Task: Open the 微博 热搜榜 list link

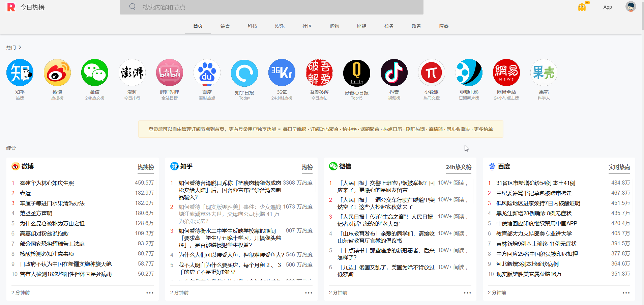Action: point(146,167)
